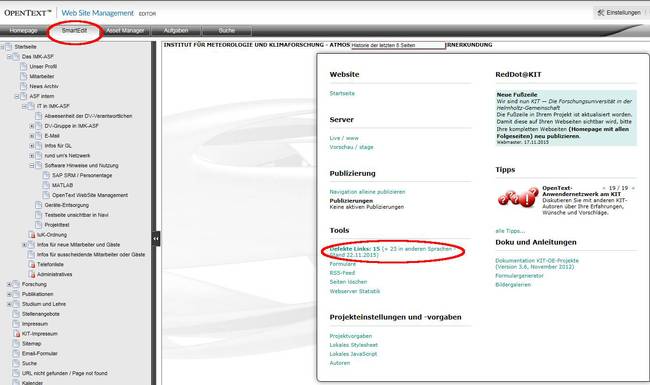Open the Aufgaben tab

[x=176, y=31]
